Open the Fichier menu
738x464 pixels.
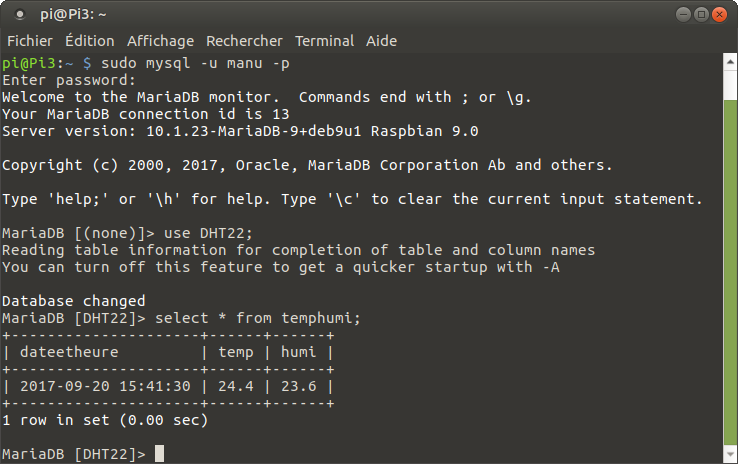30,41
